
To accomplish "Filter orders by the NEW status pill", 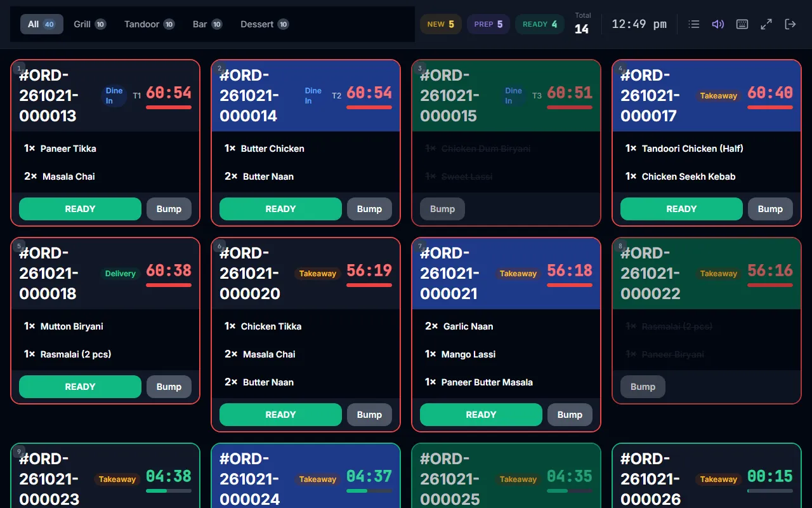I will 441,24.
